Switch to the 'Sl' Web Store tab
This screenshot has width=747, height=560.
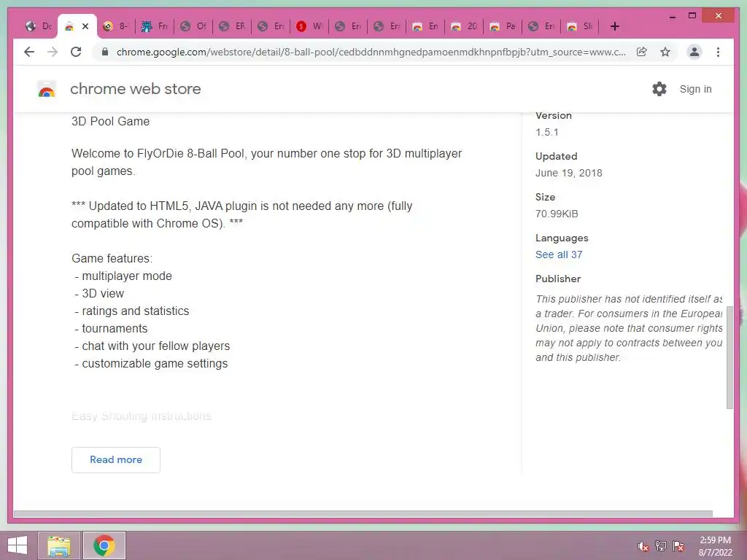coord(580,26)
